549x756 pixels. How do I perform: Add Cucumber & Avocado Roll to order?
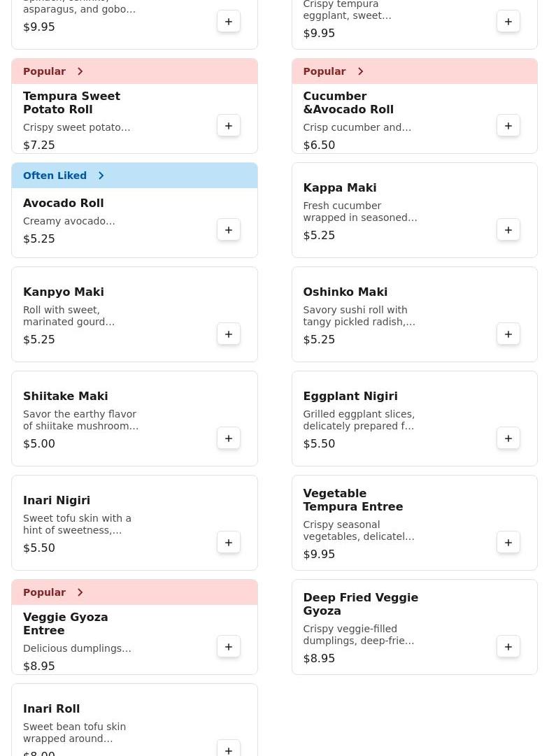coord(508,126)
